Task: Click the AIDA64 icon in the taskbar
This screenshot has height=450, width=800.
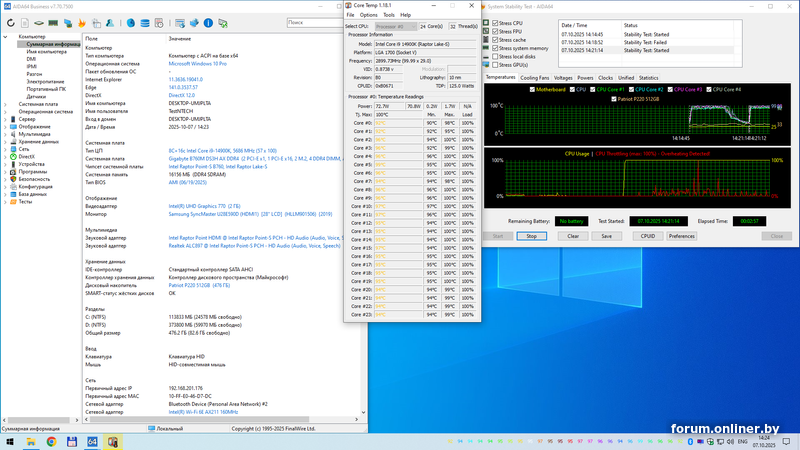Action: (x=92, y=441)
